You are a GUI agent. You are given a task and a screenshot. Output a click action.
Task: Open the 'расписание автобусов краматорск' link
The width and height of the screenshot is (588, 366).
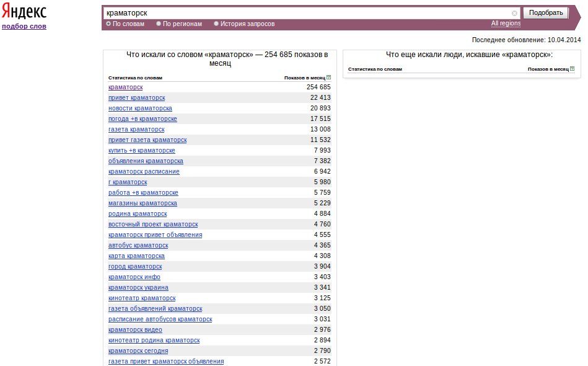[x=160, y=319]
